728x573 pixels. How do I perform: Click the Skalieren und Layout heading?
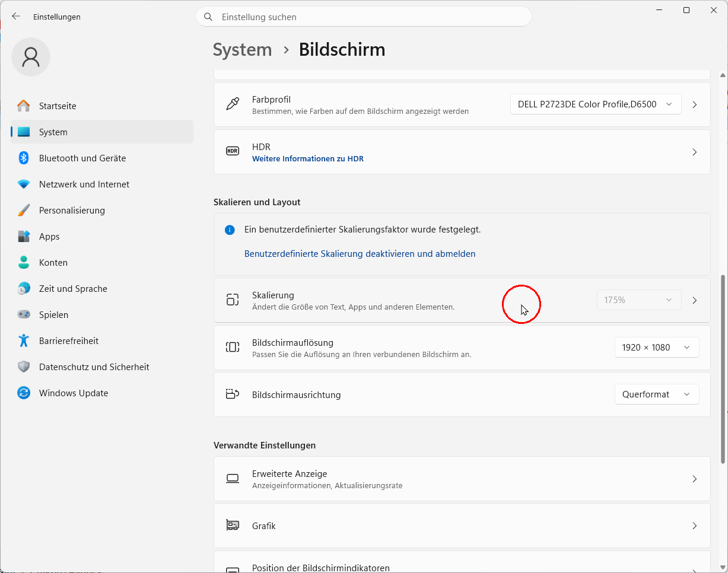pos(257,202)
